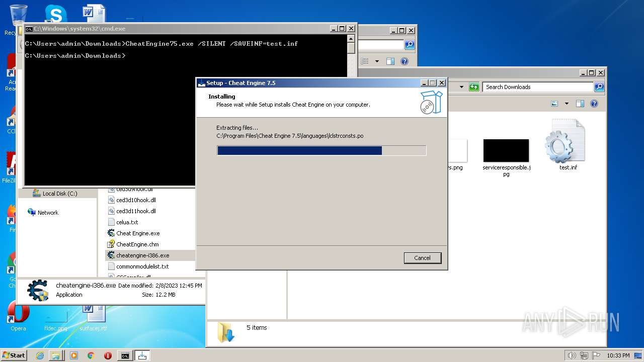Select the CheatEngine.chm help file
This screenshot has width=644, height=362.
[x=133, y=244]
